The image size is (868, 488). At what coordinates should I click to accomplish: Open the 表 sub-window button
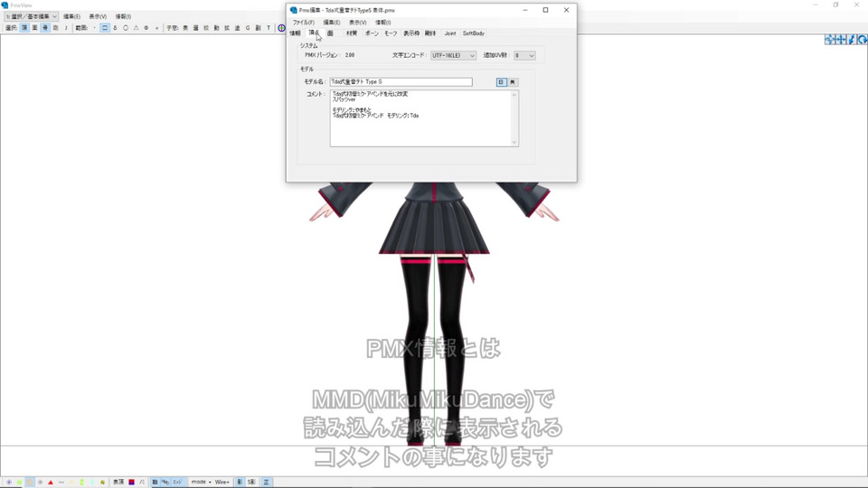185,28
